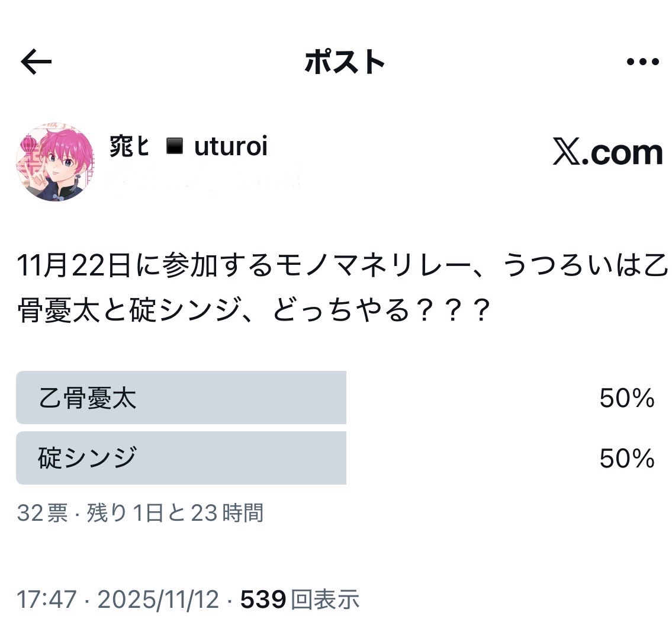Tap the ポスト header title
This screenshot has height=628, width=672.
[345, 62]
